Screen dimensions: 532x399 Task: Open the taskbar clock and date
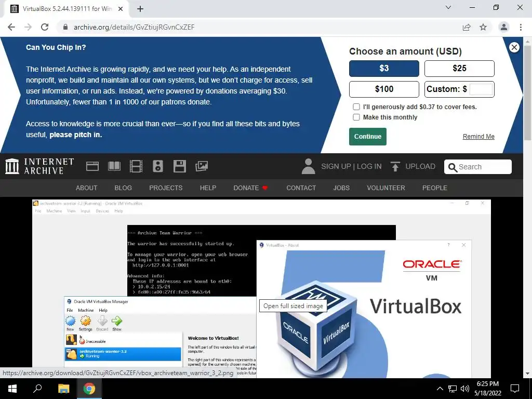(487, 389)
